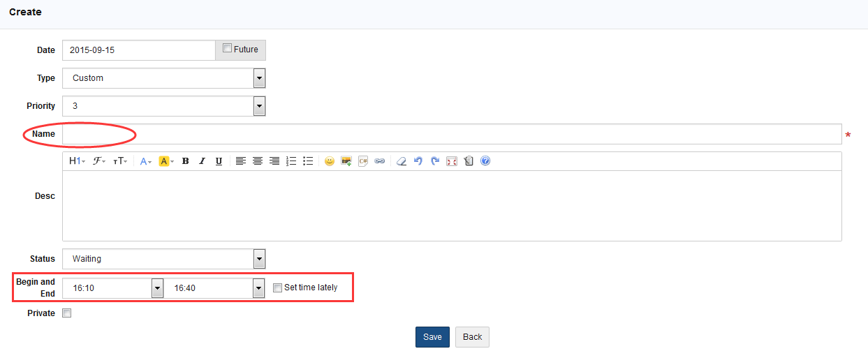Click the Bold formatting icon
868x358 pixels.
tap(186, 161)
